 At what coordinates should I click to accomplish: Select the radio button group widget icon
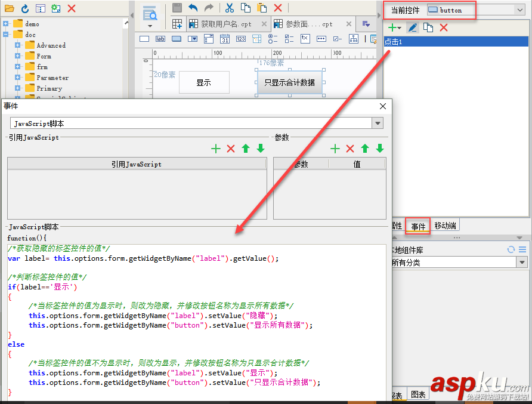click(273, 39)
